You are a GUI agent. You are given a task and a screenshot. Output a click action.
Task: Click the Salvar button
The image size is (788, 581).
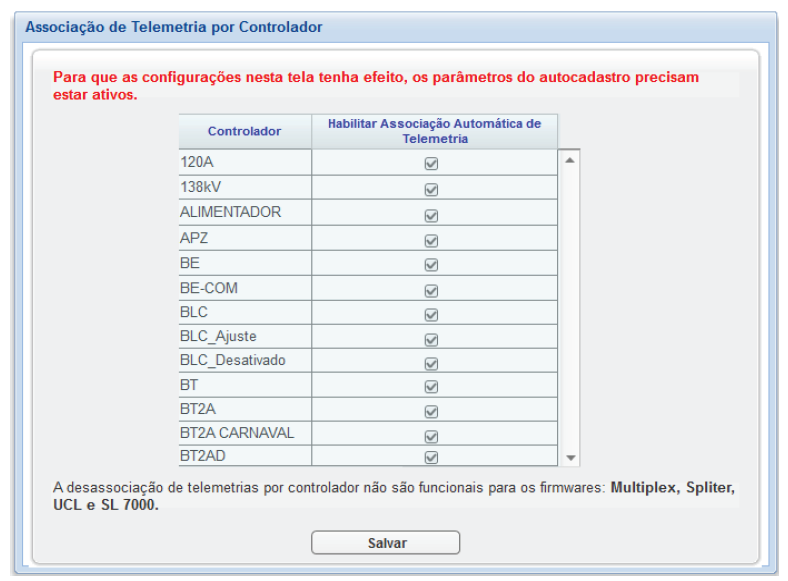tap(385, 543)
